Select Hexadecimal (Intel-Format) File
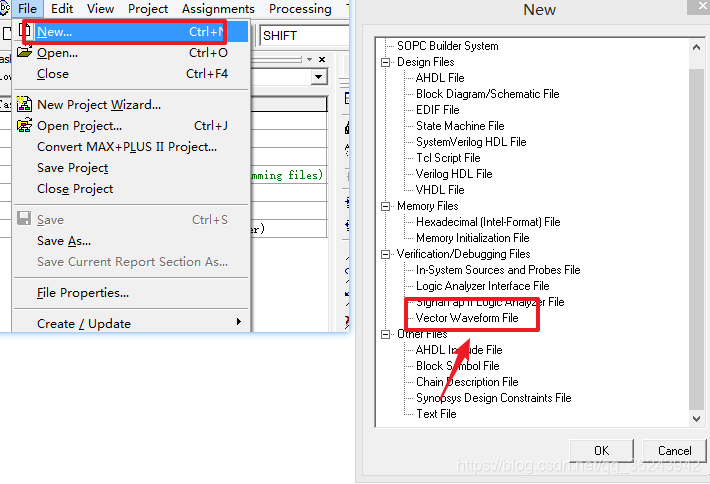The image size is (710, 484). pyautogui.click(x=488, y=222)
